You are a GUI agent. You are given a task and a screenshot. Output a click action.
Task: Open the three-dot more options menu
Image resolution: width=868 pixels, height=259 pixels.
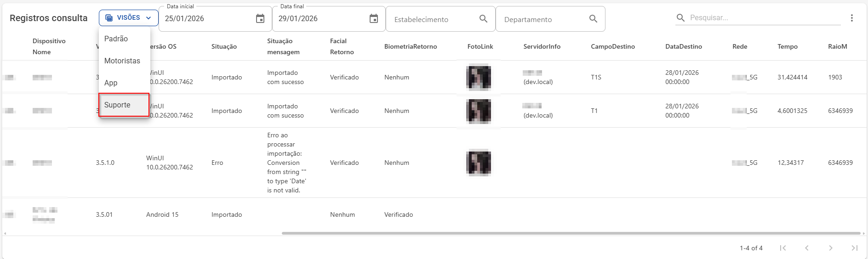point(851,18)
